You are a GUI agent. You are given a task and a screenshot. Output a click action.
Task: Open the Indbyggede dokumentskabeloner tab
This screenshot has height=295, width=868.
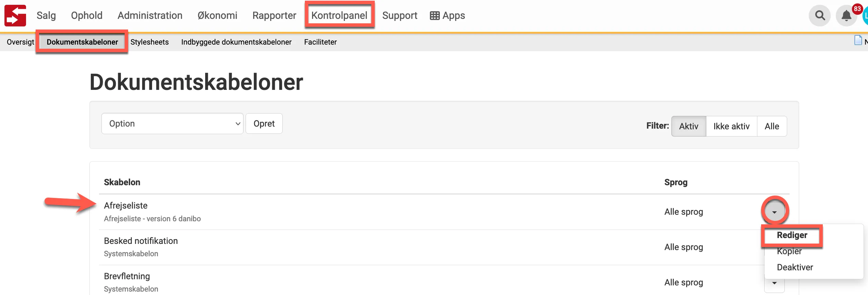[236, 42]
